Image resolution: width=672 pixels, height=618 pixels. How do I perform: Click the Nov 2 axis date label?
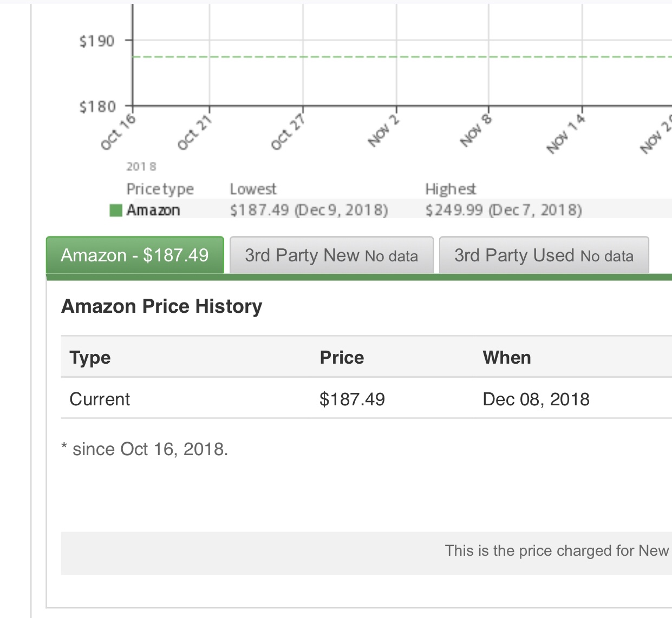click(383, 131)
